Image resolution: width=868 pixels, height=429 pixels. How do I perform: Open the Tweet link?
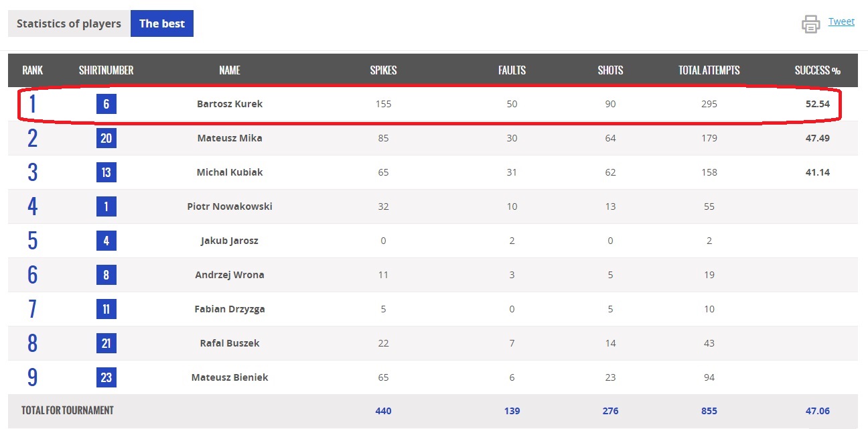click(x=841, y=21)
